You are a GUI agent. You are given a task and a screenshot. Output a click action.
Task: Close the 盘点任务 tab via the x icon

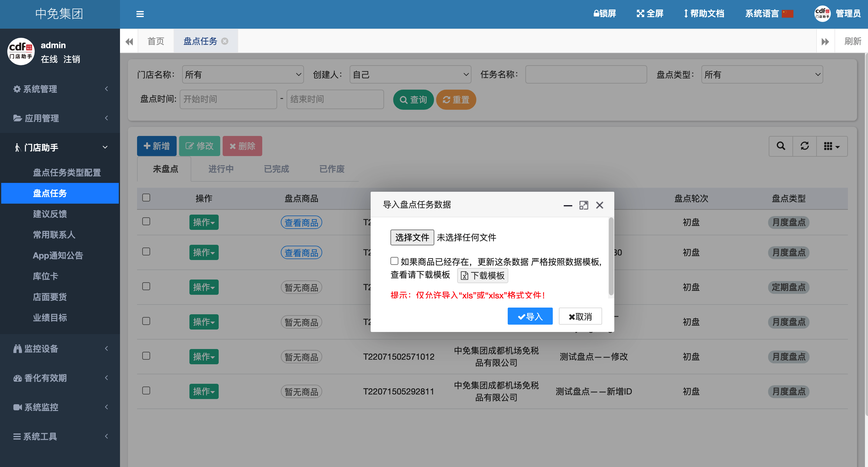pyautogui.click(x=225, y=41)
